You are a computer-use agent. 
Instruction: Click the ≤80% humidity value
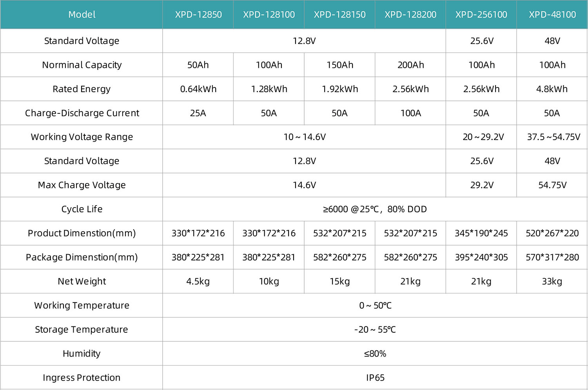coord(375,354)
